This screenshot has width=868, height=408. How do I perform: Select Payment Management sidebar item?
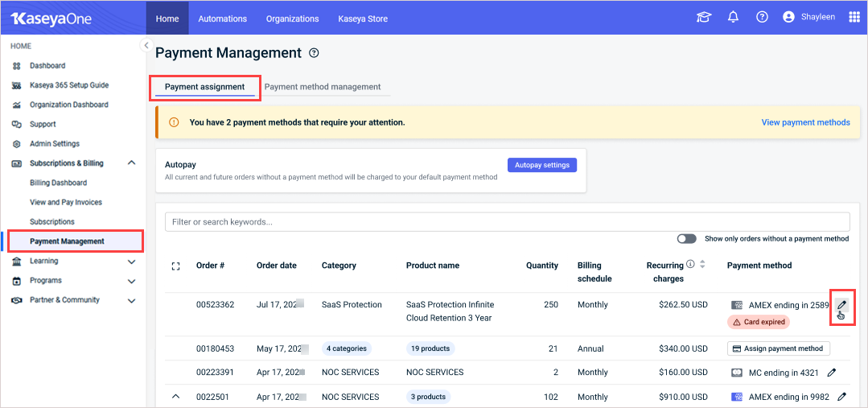pos(67,241)
